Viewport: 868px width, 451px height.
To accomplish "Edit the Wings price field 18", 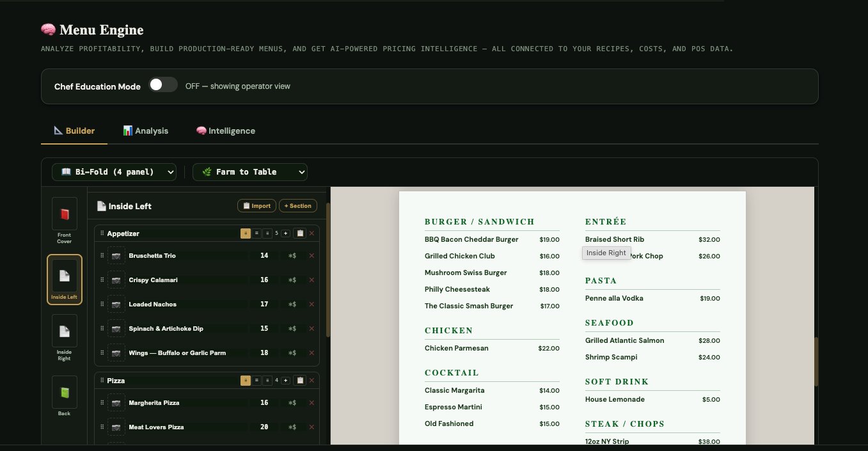I will coord(264,353).
